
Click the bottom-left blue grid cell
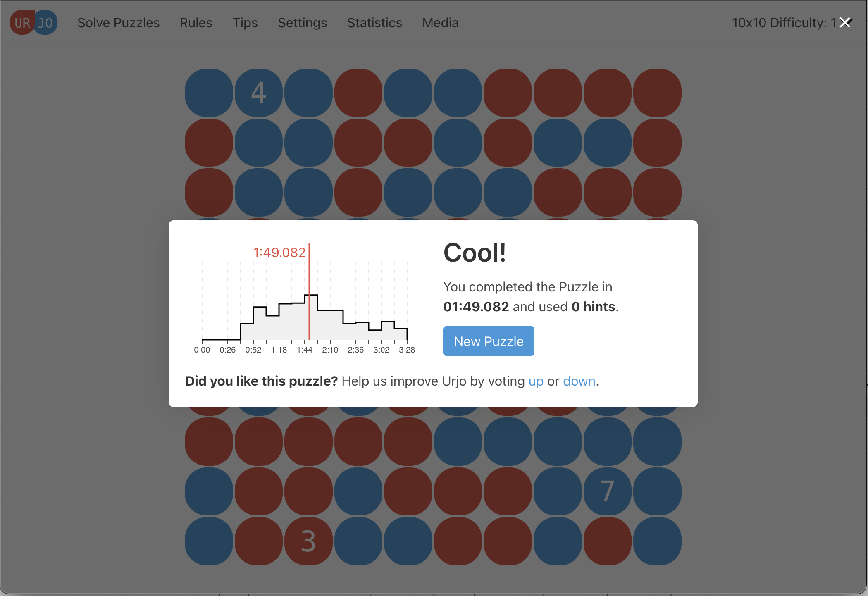[x=209, y=541]
